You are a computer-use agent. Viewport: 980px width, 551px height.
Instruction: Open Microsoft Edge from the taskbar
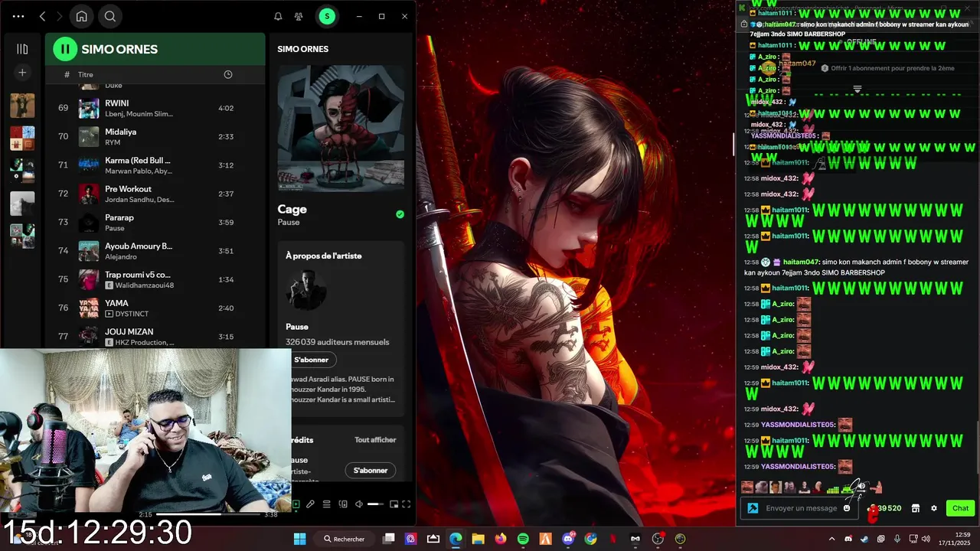point(456,539)
